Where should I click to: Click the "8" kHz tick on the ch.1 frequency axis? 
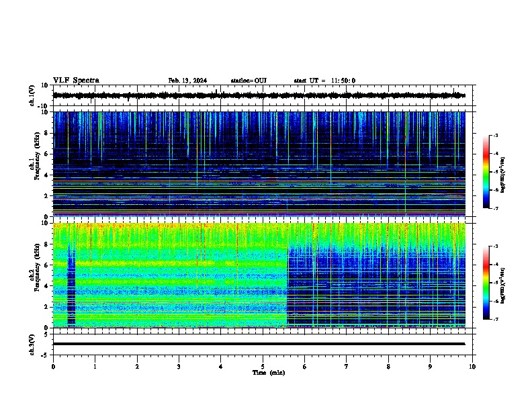pos(47,133)
